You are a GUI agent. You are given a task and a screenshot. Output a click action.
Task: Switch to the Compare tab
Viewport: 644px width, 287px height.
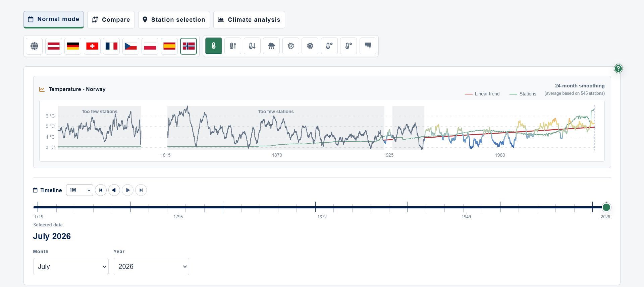coord(111,20)
